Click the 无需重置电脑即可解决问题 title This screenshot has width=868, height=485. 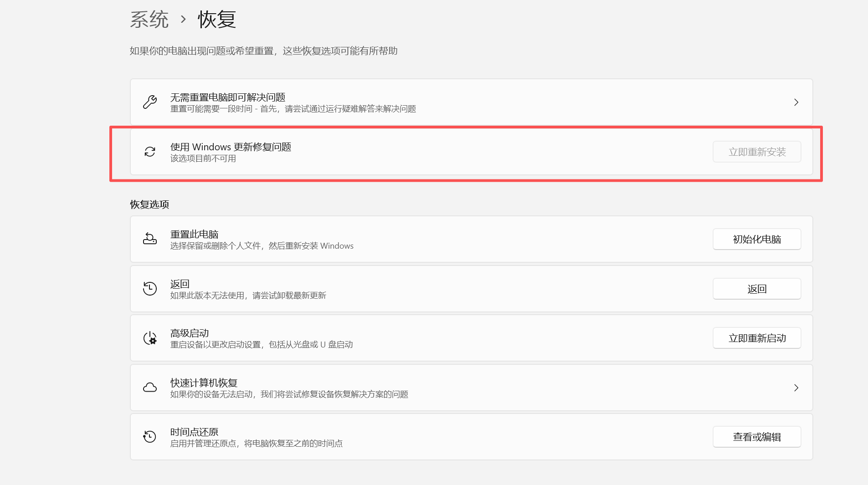coord(228,97)
